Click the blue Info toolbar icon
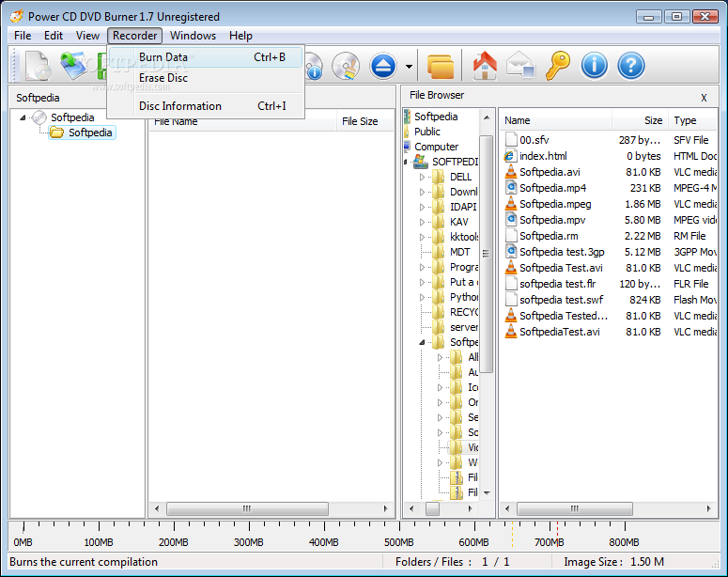This screenshot has height=577, width=728. pyautogui.click(x=595, y=66)
